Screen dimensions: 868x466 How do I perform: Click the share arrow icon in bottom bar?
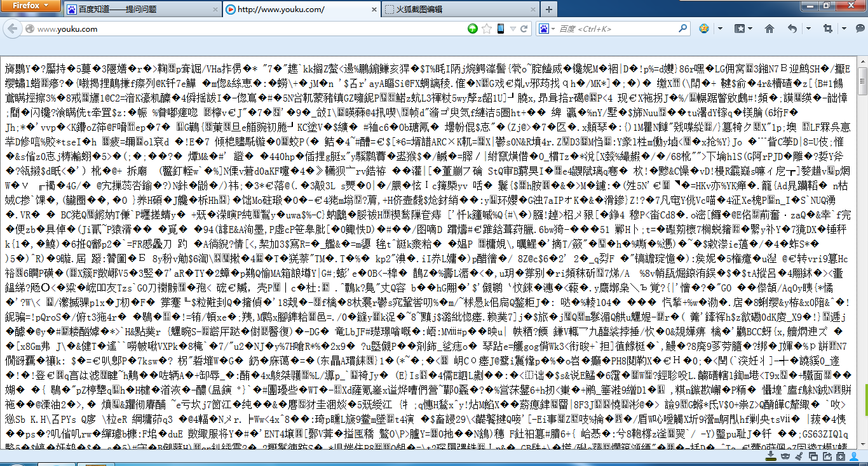pyautogui.click(x=827, y=456)
